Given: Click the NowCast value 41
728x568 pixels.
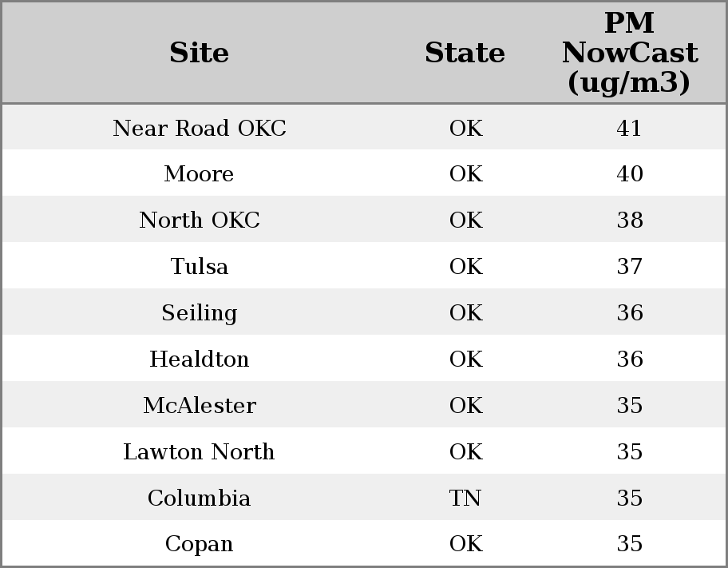Looking at the screenshot, I should (629, 128).
